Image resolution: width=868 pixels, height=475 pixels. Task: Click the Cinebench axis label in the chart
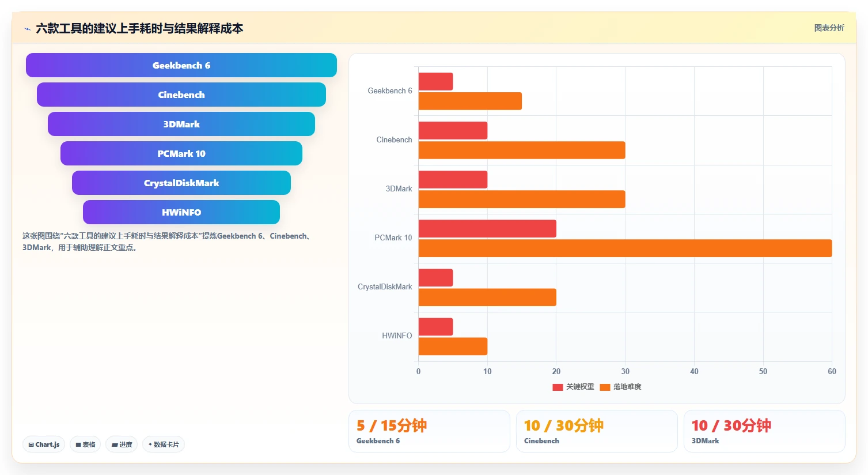click(394, 140)
